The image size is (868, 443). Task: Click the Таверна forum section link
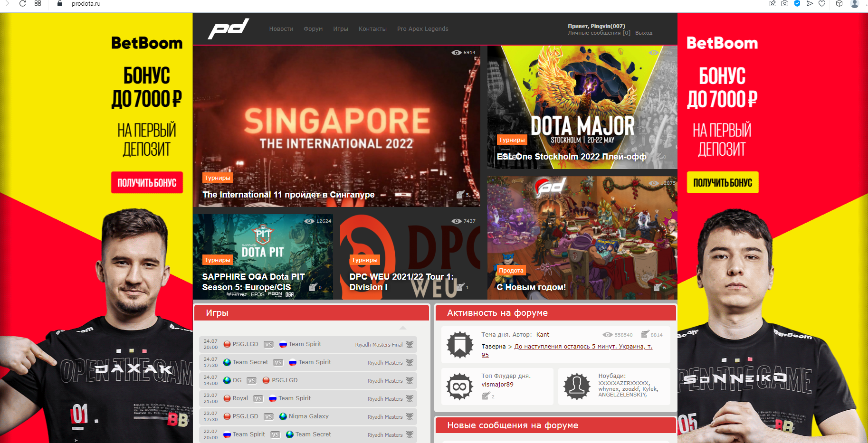(493, 347)
